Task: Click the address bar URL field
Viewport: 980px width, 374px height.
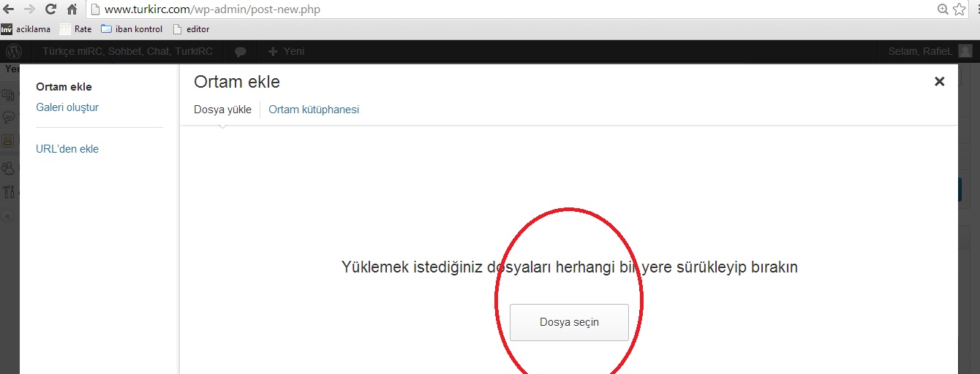Action: 512,9
